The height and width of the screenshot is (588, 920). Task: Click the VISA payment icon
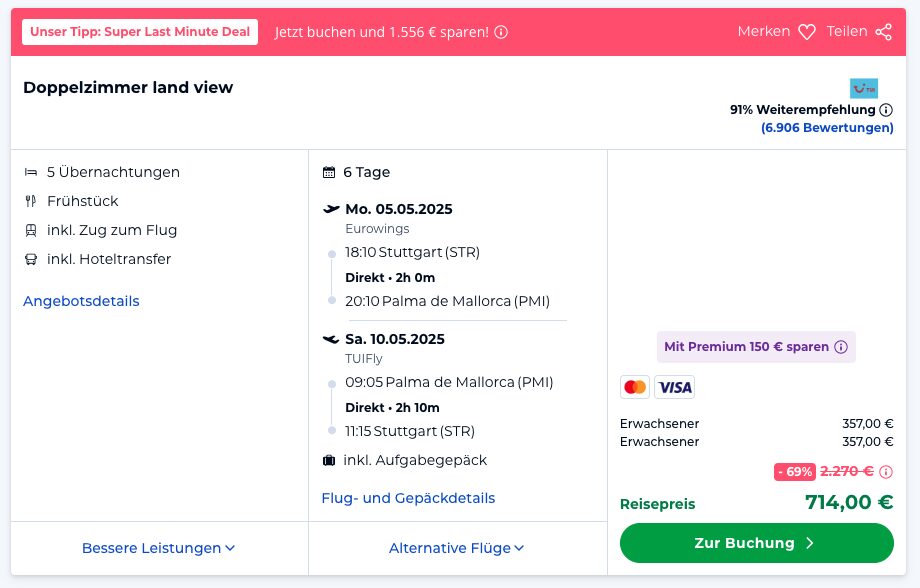coord(675,387)
